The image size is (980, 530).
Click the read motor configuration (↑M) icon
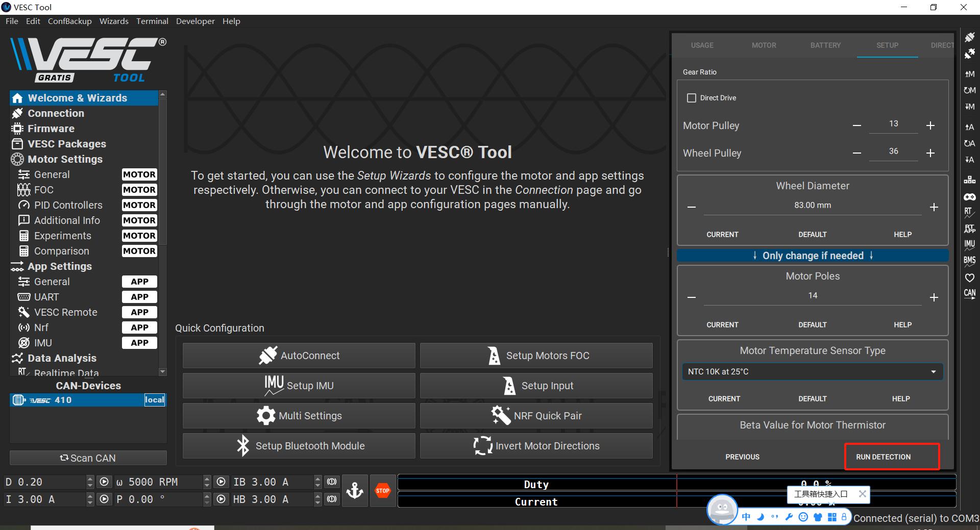click(969, 74)
